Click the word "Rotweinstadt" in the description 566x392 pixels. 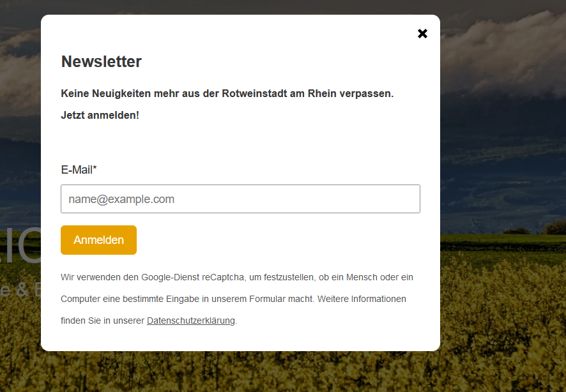click(252, 94)
